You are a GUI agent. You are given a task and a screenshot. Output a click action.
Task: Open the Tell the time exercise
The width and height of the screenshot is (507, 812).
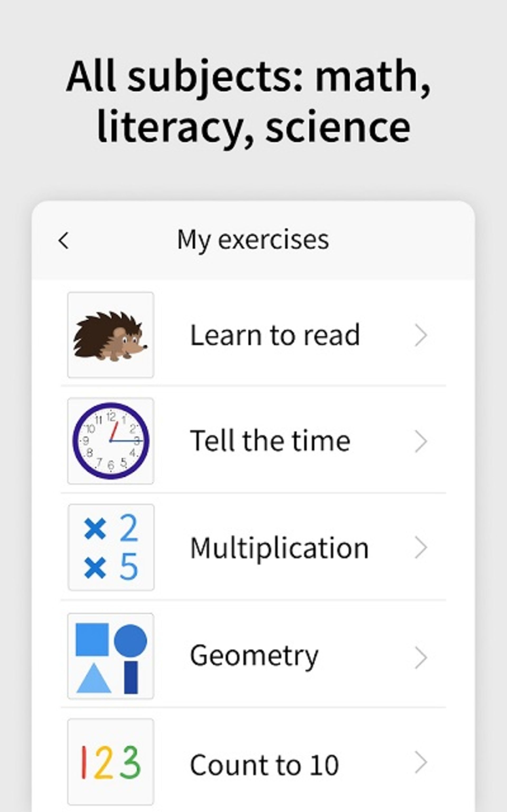(254, 440)
